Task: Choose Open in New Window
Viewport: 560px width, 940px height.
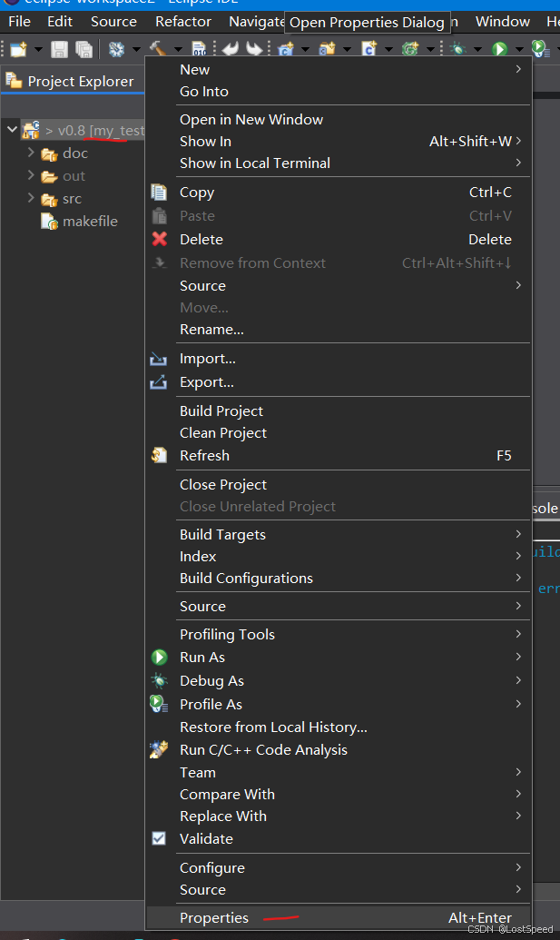Action: [339, 120]
